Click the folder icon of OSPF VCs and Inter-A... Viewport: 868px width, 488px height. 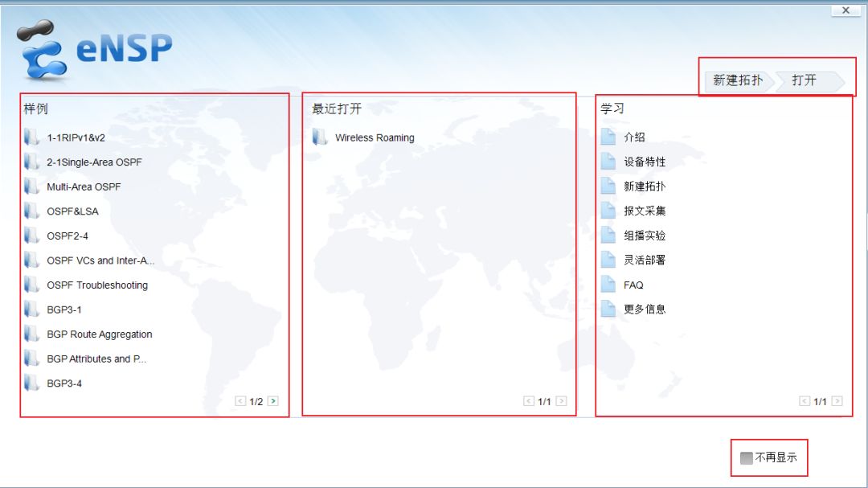coord(31,260)
